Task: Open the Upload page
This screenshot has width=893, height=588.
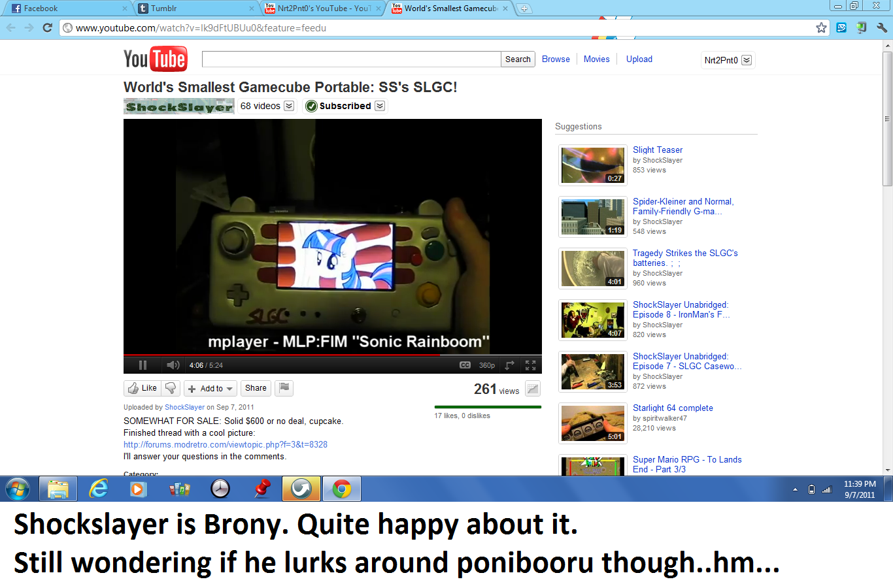Action: click(x=639, y=59)
